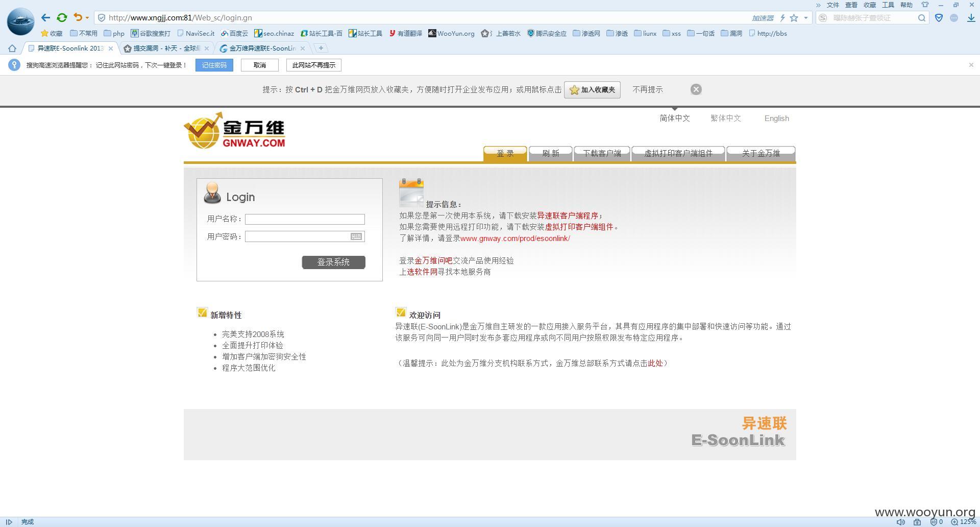This screenshot has height=527, width=980.
Task: Select the 登录 navigation tab
Action: [505, 154]
